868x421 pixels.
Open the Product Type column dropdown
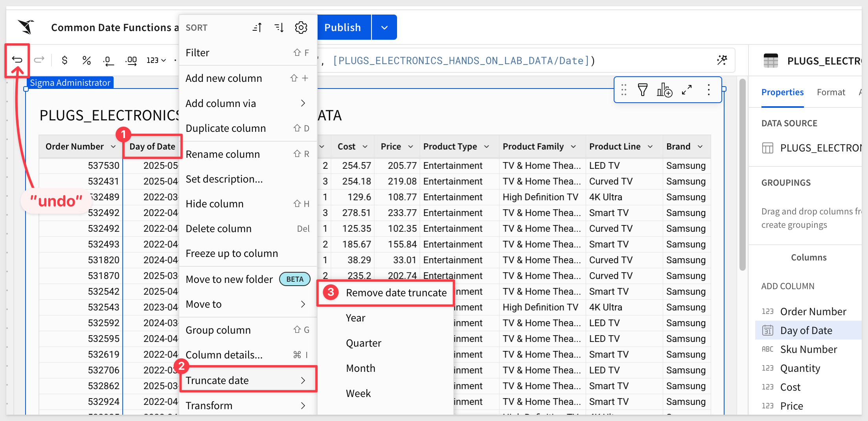click(x=487, y=147)
